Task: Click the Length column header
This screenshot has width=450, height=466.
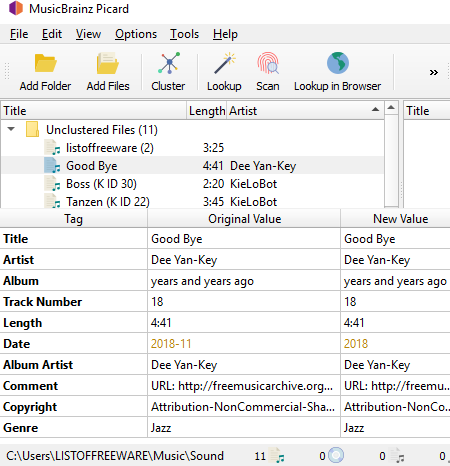Action: (x=207, y=111)
